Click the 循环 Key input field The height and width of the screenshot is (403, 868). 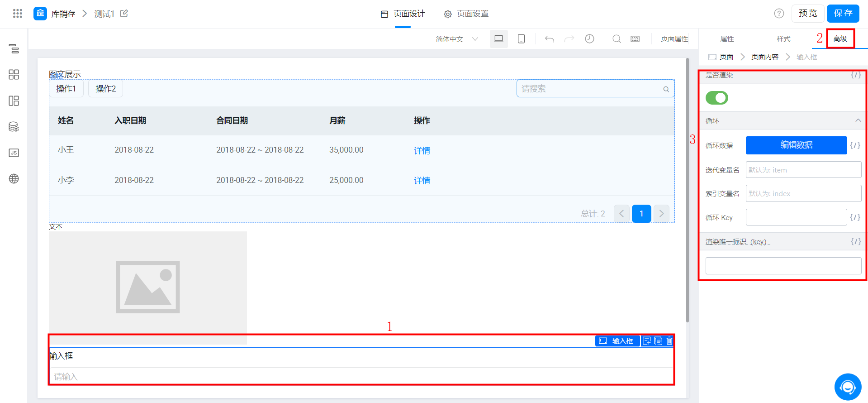tap(796, 217)
